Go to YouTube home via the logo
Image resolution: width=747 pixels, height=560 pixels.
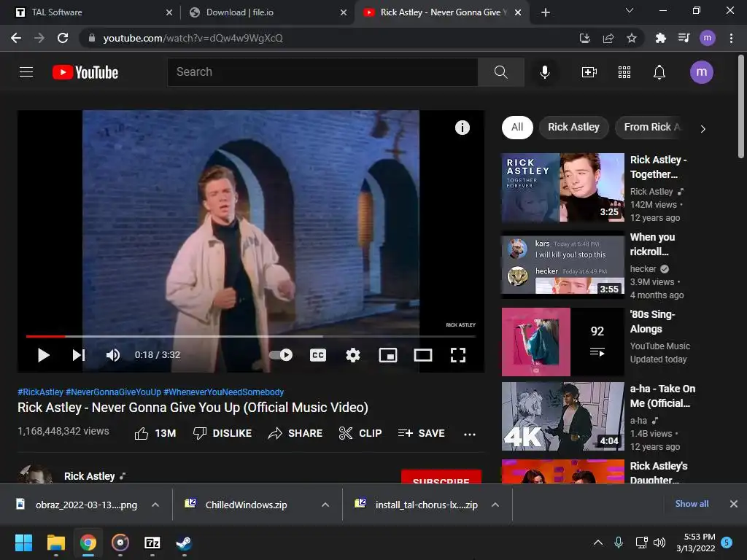85,72
